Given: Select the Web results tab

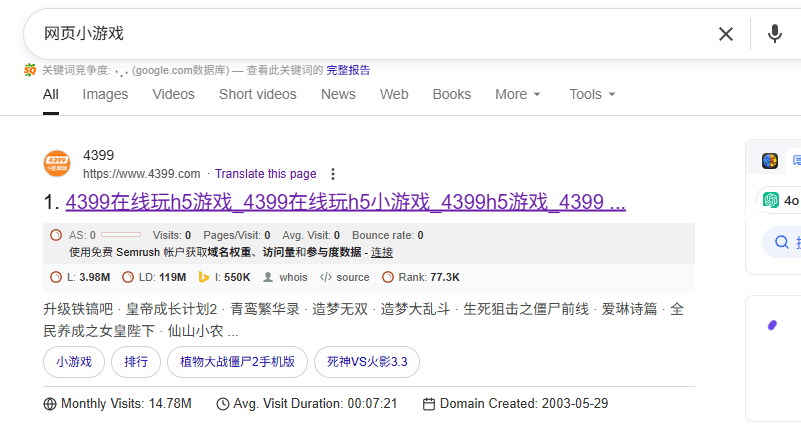Looking at the screenshot, I should pyautogui.click(x=394, y=95).
